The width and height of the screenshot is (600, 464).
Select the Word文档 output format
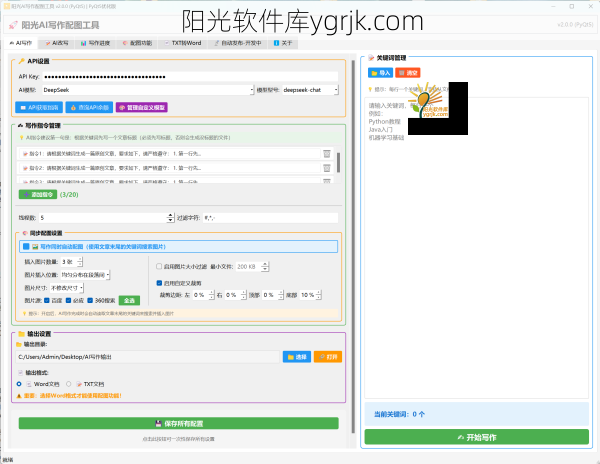coord(19,384)
